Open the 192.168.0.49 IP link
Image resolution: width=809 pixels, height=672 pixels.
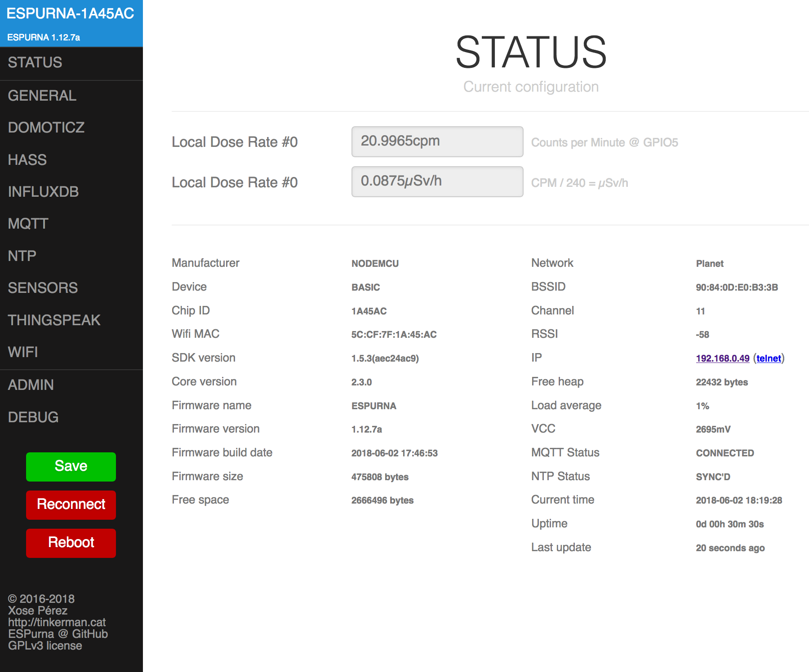coord(723,358)
